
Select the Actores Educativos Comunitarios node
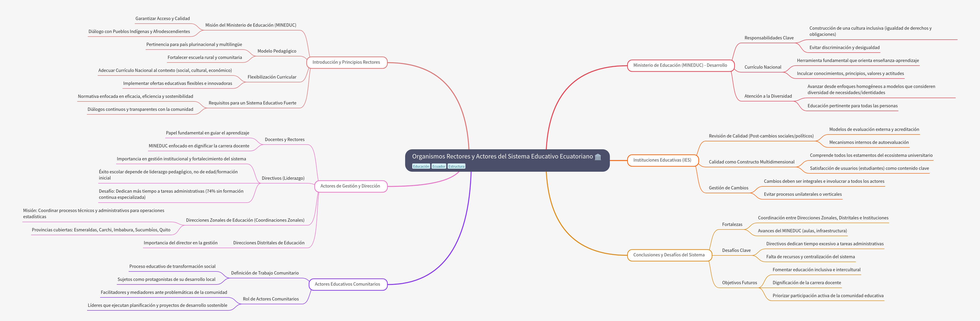pos(347,284)
